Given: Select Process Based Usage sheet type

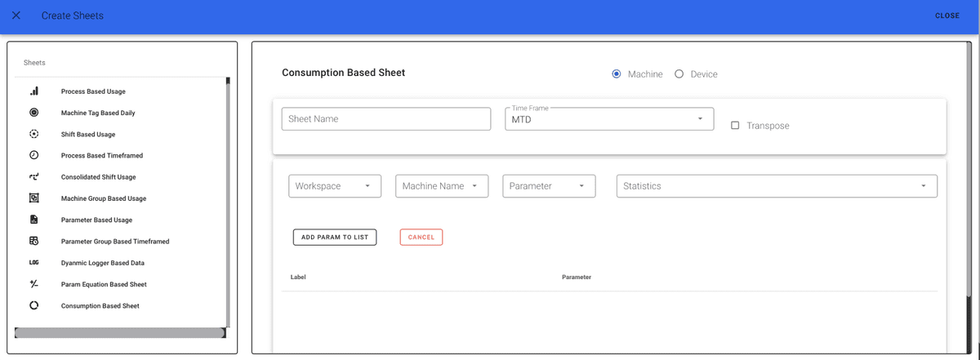Looking at the screenshot, I should point(93,91).
